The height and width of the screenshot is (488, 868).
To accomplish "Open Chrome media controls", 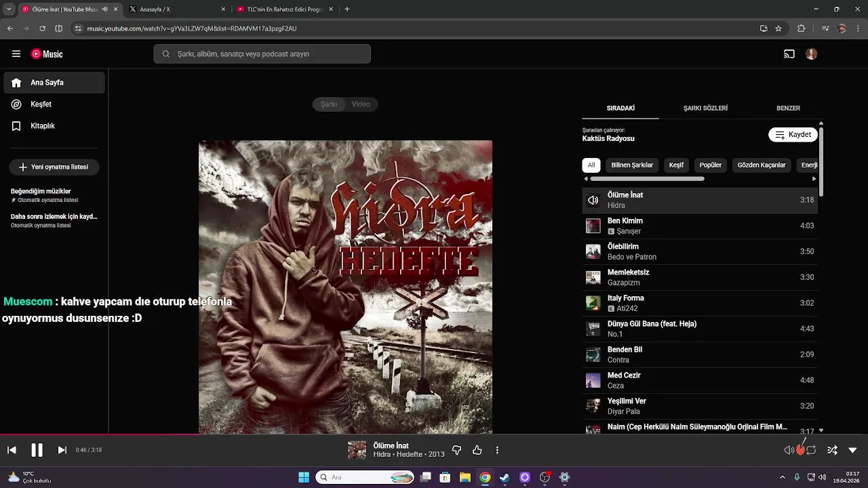I will pos(825,28).
